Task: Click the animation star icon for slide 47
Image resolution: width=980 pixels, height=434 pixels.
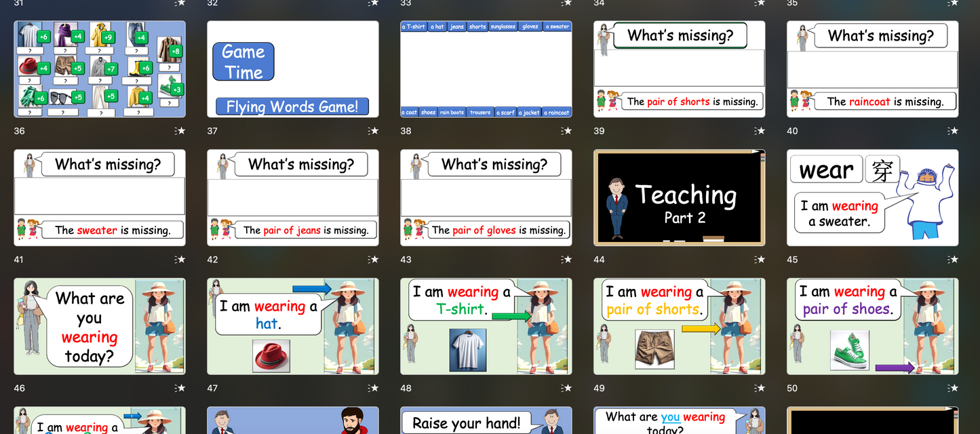Action: pyautogui.click(x=373, y=389)
